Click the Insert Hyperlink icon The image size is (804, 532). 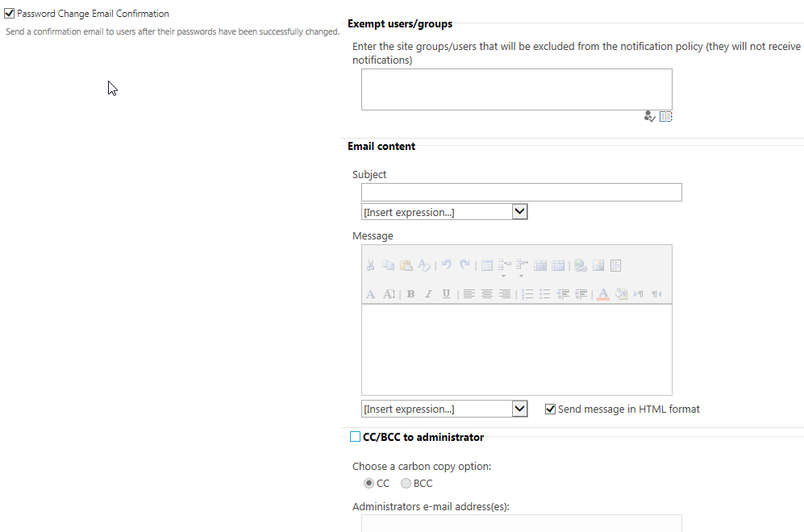pyautogui.click(x=581, y=265)
